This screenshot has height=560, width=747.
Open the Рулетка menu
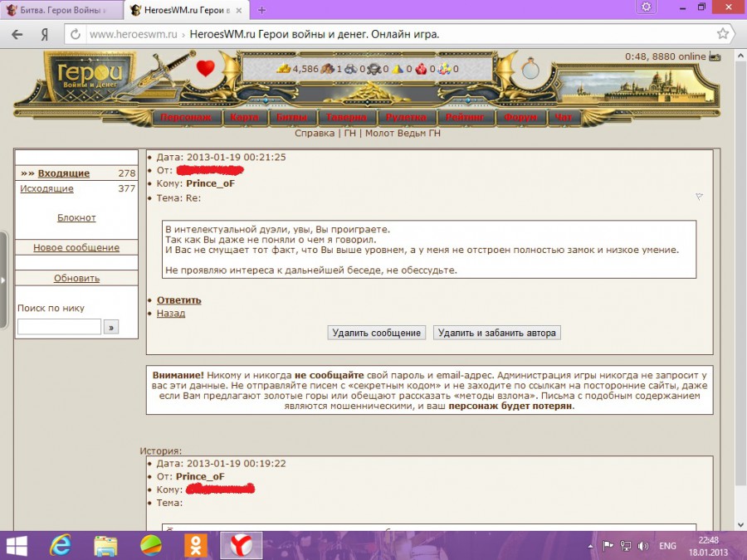406,117
